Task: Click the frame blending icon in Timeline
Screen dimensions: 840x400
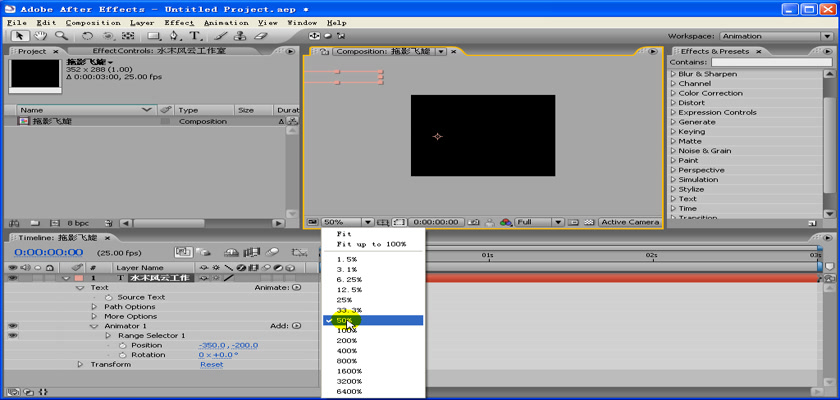Action: coord(252,252)
